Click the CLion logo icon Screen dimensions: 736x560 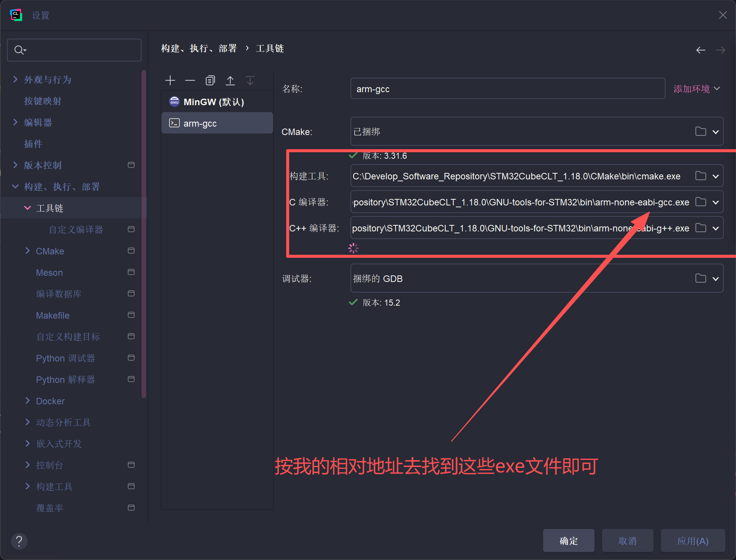[16, 15]
